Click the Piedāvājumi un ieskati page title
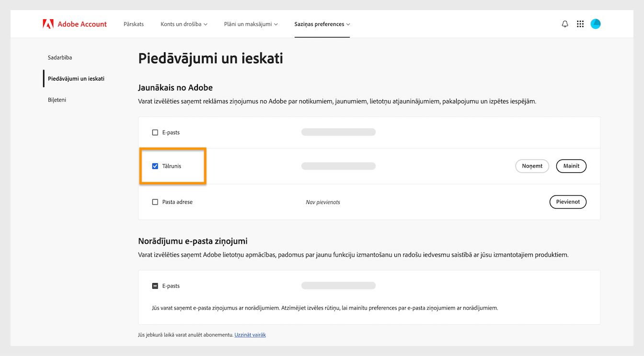 click(210, 59)
